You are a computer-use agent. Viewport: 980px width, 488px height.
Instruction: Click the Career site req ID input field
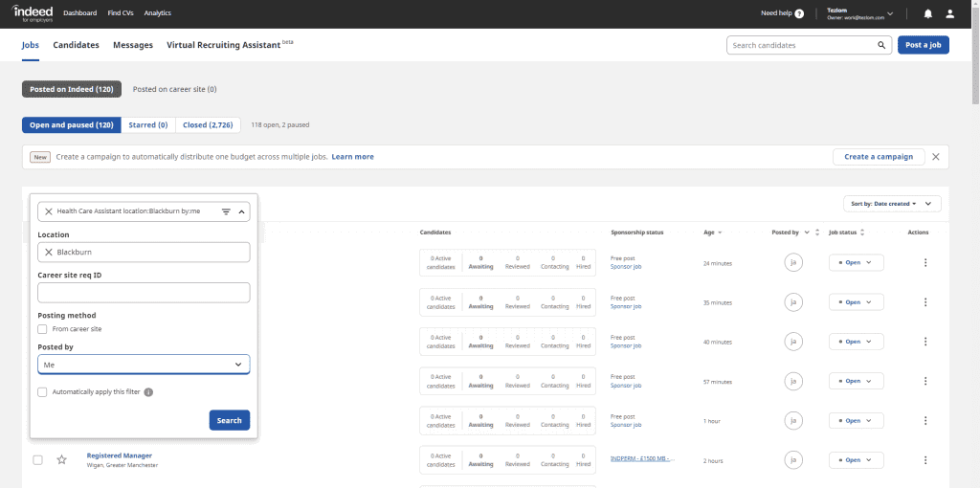[144, 293]
